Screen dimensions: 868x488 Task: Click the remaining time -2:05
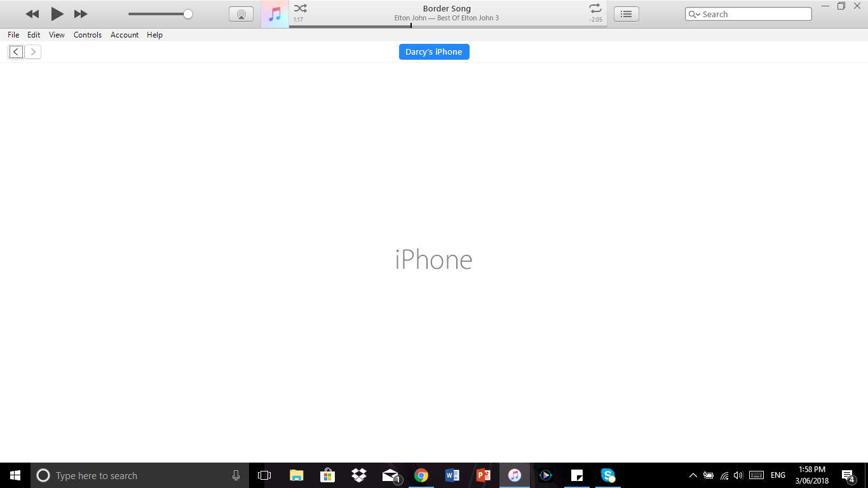(x=595, y=20)
